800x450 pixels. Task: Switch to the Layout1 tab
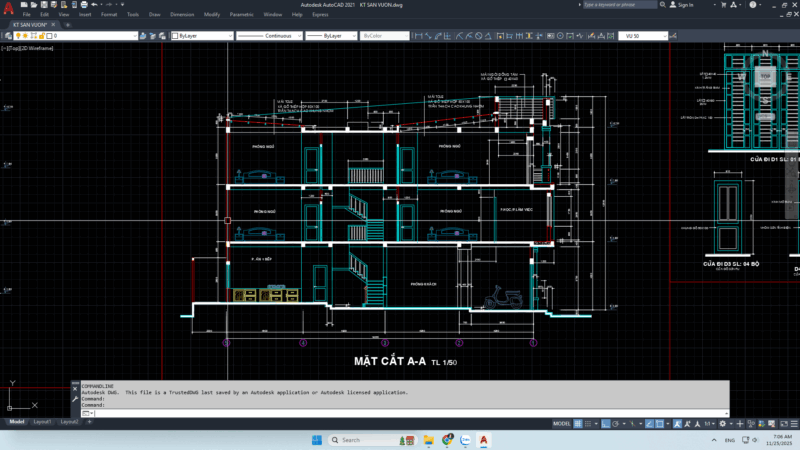pyautogui.click(x=43, y=422)
